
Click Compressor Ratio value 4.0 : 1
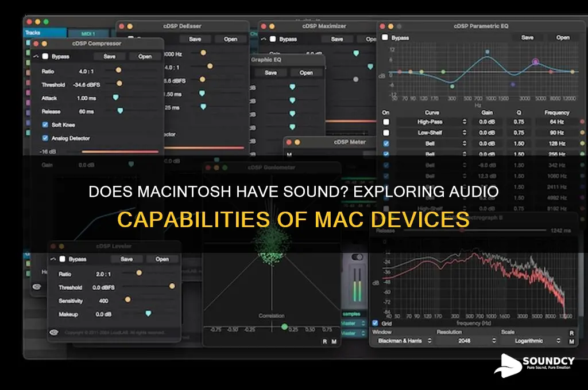pyautogui.click(x=86, y=71)
